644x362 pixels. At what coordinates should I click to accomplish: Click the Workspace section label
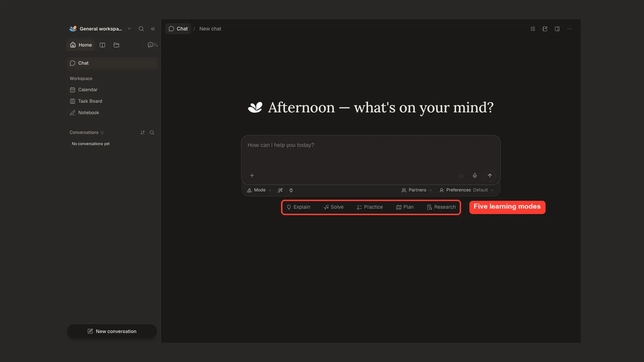pyautogui.click(x=81, y=79)
